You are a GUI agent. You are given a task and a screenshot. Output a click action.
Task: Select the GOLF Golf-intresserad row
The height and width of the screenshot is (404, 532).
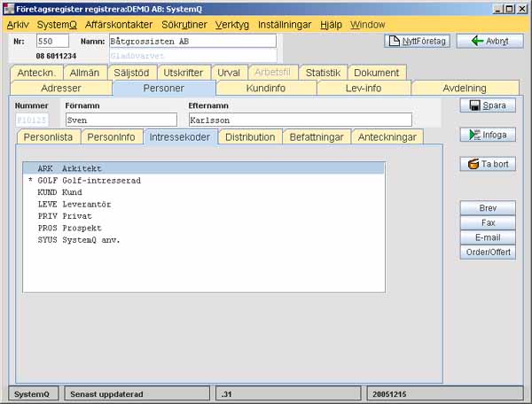204,181
